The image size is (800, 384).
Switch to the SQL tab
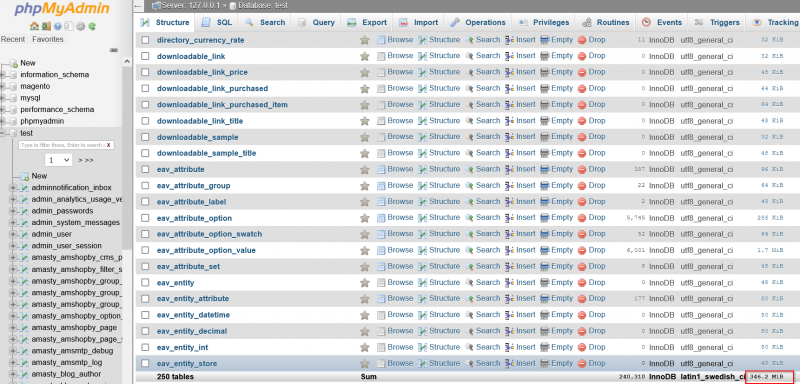[x=218, y=22]
